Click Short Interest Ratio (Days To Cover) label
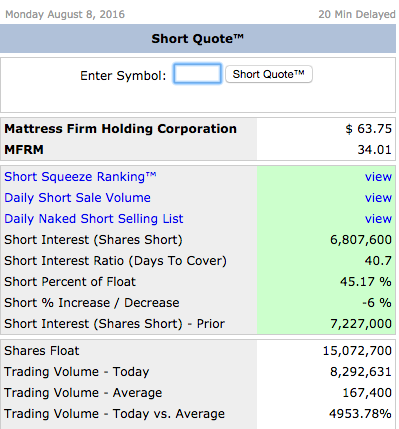 pyautogui.click(x=115, y=261)
